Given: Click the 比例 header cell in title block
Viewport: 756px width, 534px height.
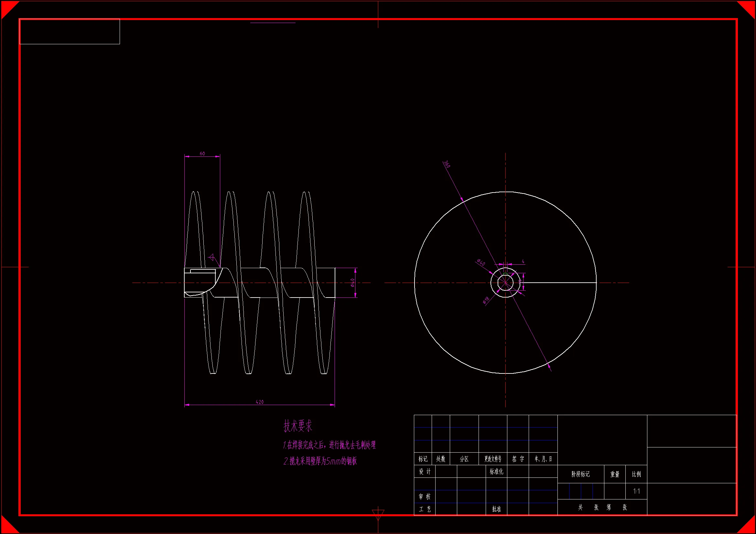Looking at the screenshot, I should 636,474.
